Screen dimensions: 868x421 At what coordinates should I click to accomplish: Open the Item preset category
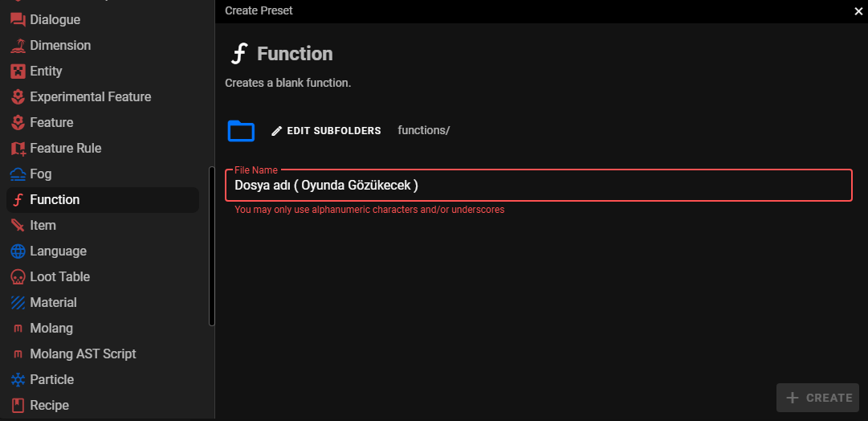pyautogui.click(x=43, y=226)
